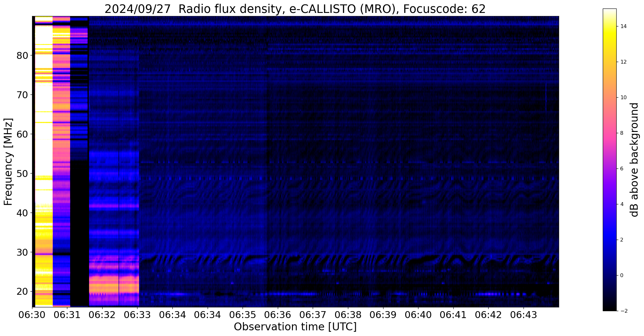Click the 06:36 time tick label
644x336 pixels.
tap(278, 315)
